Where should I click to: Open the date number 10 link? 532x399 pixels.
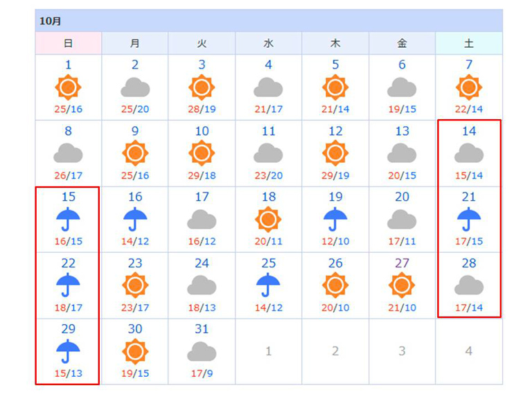pyautogui.click(x=202, y=131)
